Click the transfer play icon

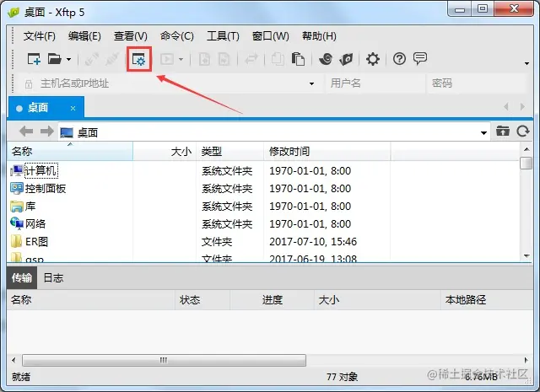coord(167,59)
